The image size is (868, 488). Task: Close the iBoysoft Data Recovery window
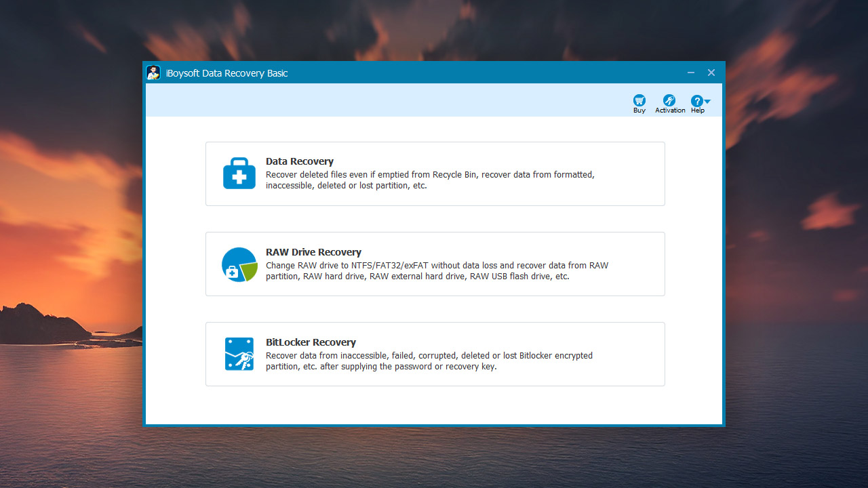click(711, 73)
